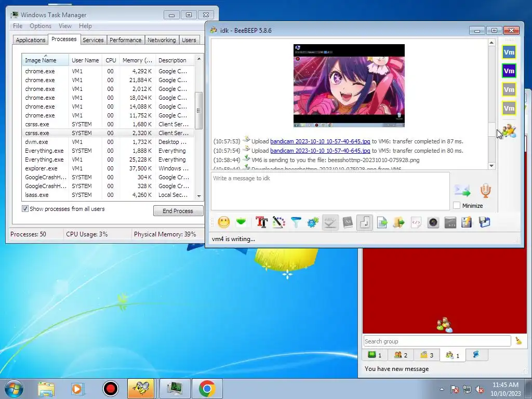This screenshot has height=399, width=532.
Task: Uncheck Show processes from all users
Action: click(x=25, y=209)
